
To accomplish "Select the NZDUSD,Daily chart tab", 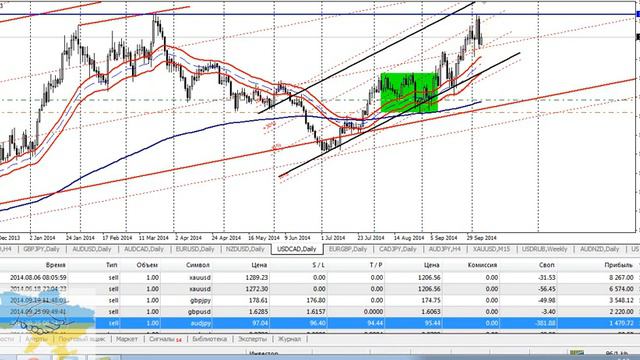I will coord(245,249).
